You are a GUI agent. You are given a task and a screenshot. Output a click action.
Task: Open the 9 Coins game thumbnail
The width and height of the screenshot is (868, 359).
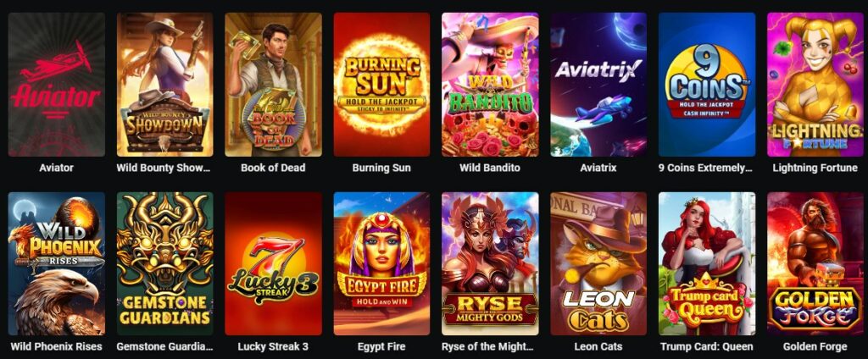(x=707, y=85)
